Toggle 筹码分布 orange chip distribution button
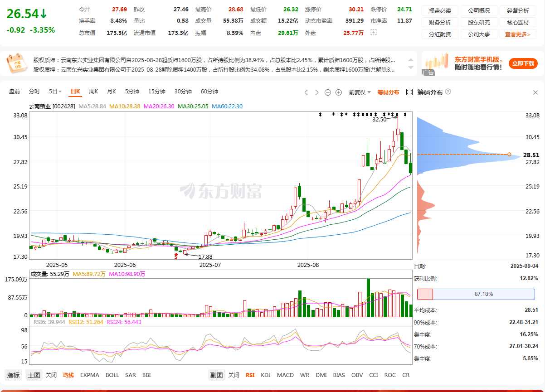This screenshot has width=545, height=392. click(389, 92)
